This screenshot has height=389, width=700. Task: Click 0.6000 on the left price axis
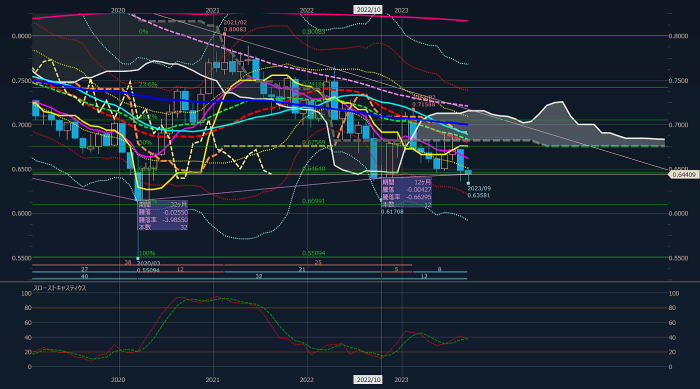point(22,213)
